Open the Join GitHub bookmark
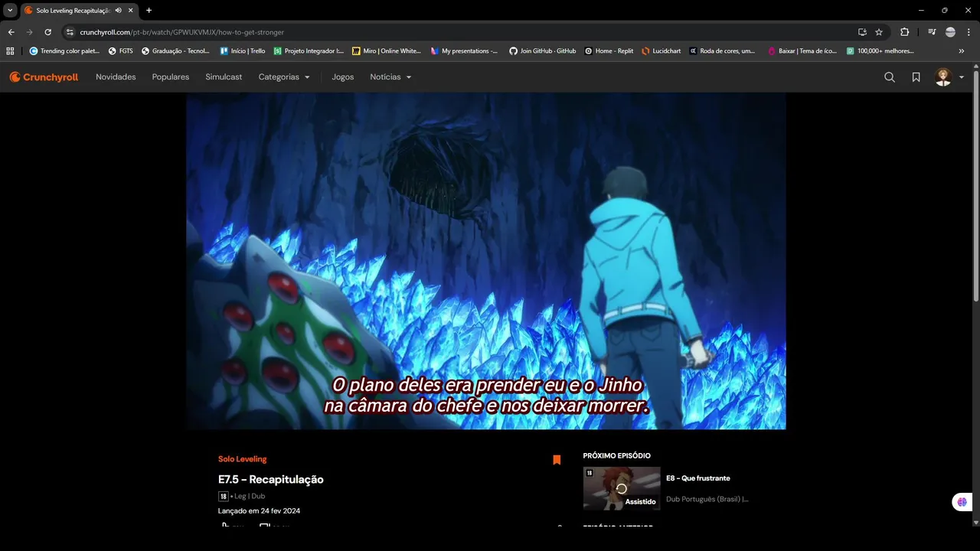This screenshot has height=551, width=980. (543, 51)
